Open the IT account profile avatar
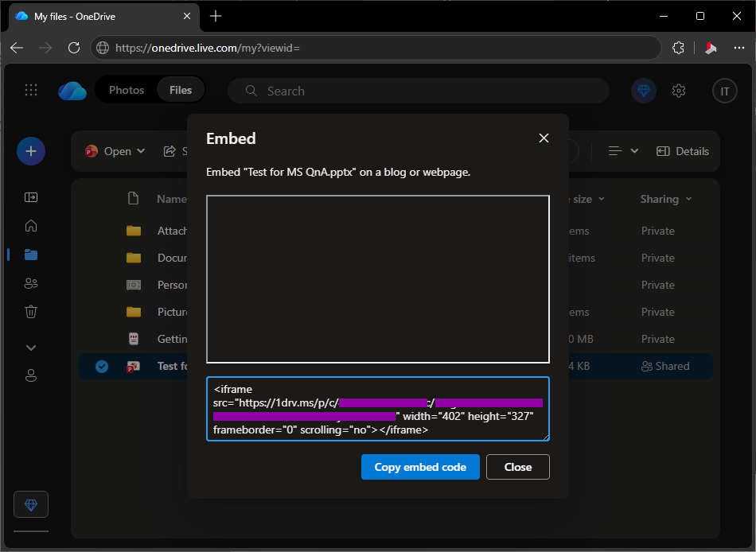Image resolution: width=756 pixels, height=552 pixels. [725, 91]
